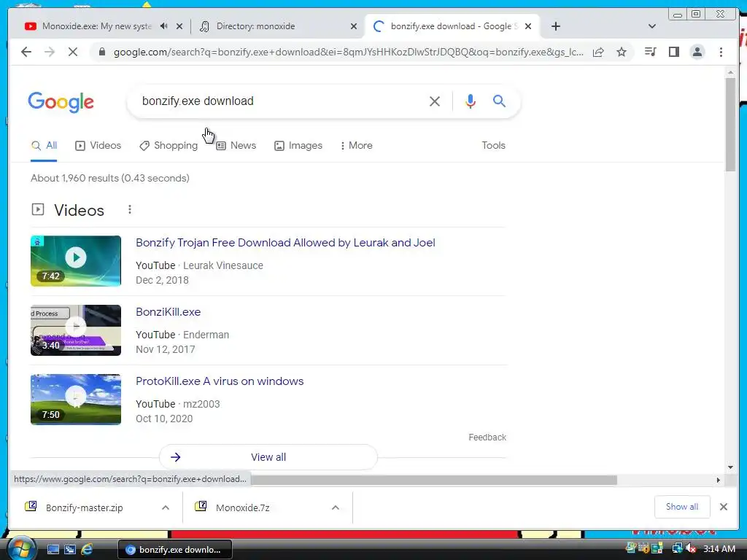This screenshot has height=560, width=747.
Task: Open the media control toolbar icon
Action: (x=650, y=52)
